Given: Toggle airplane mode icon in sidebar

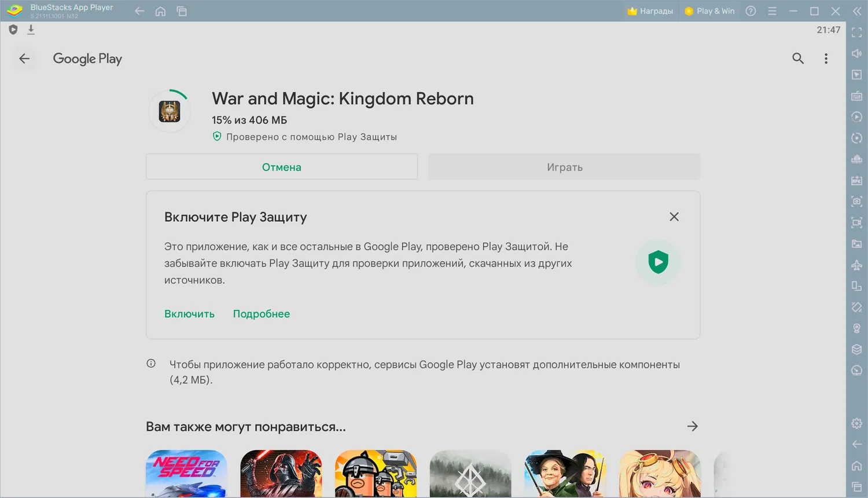Looking at the screenshot, I should tap(857, 265).
